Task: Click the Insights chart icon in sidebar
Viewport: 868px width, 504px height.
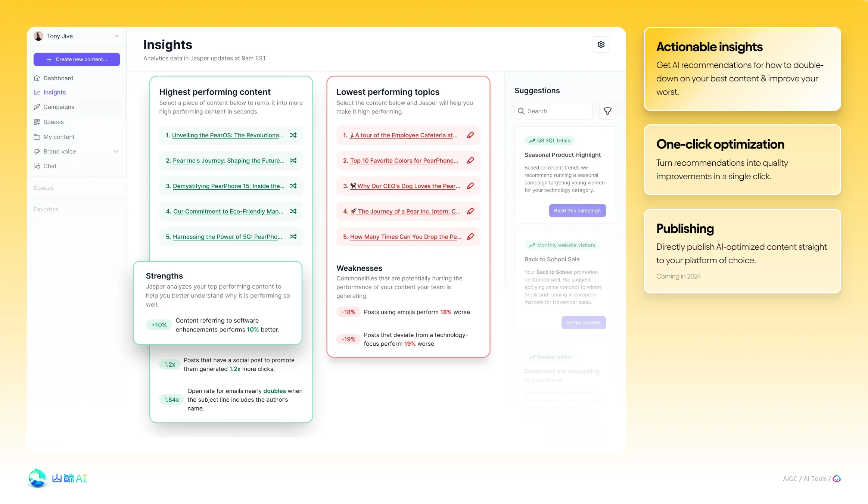Action: (37, 92)
